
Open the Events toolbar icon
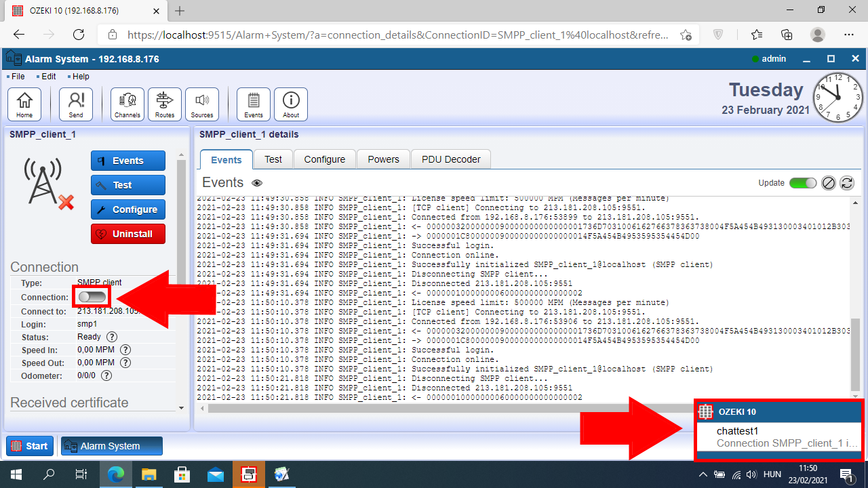(254, 104)
